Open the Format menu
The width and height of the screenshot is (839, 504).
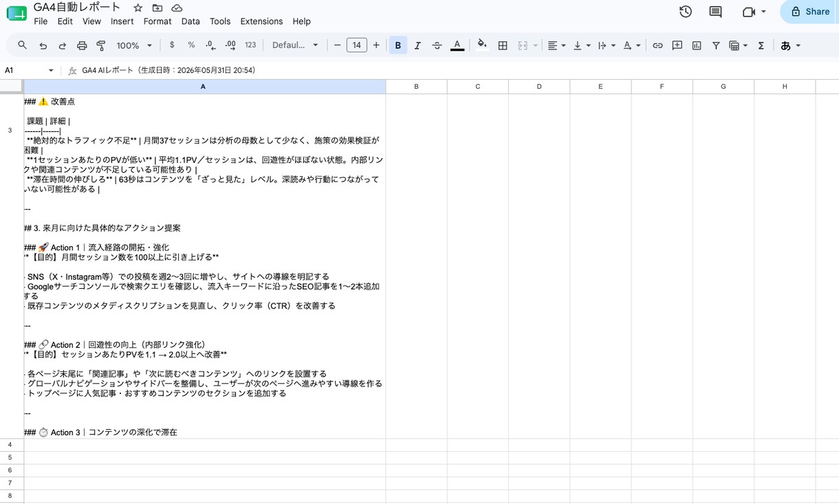pos(157,21)
